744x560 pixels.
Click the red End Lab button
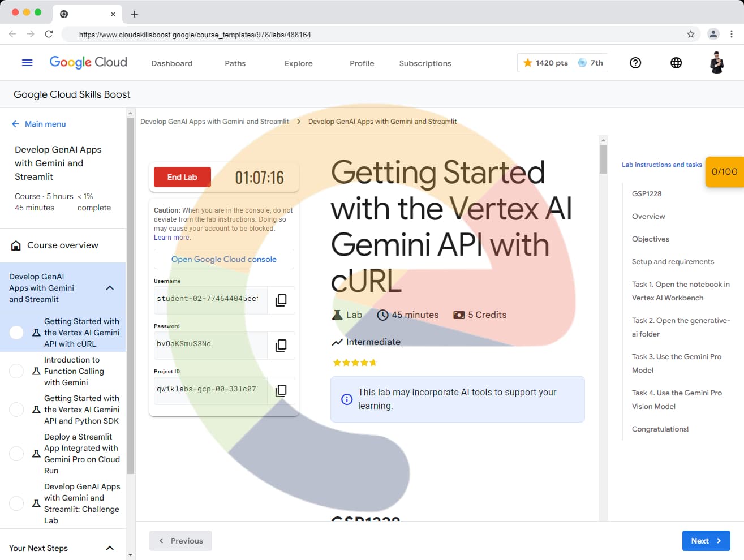click(182, 177)
